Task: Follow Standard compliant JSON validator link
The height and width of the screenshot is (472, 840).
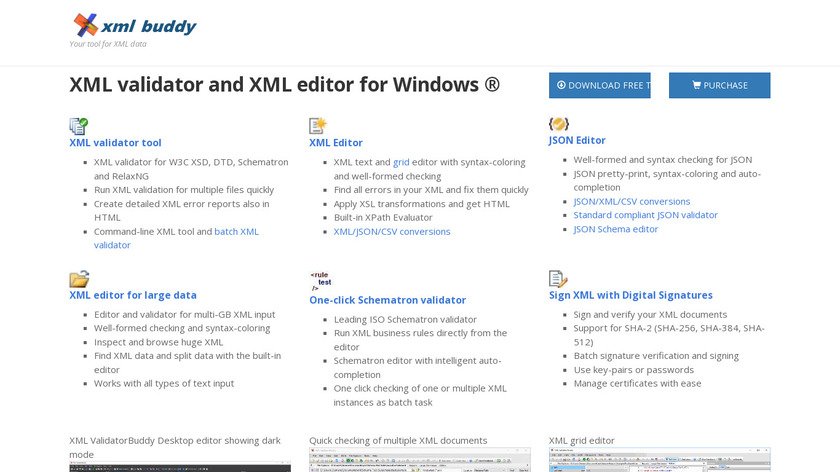Action: 646,215
